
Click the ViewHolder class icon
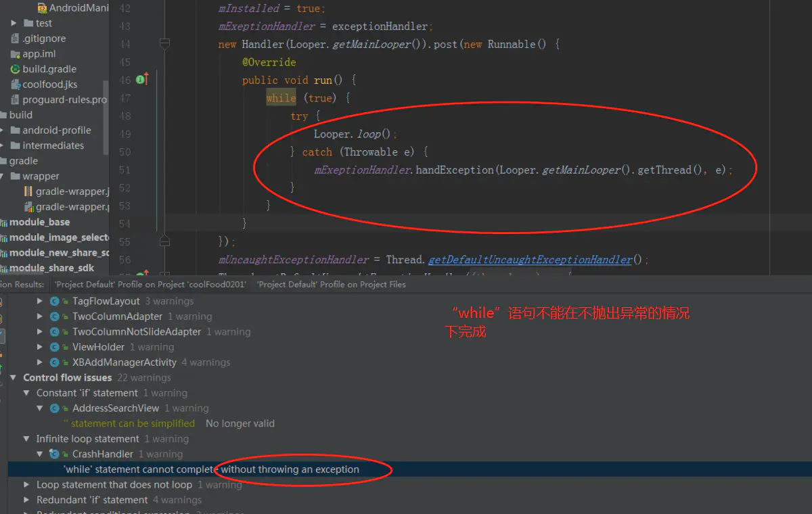pyautogui.click(x=55, y=347)
